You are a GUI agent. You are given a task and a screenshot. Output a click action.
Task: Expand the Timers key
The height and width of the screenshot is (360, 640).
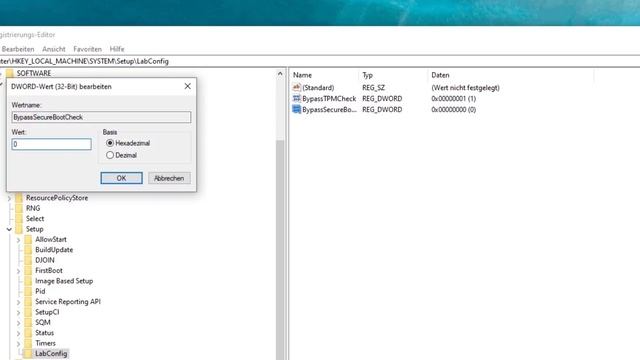point(18,344)
